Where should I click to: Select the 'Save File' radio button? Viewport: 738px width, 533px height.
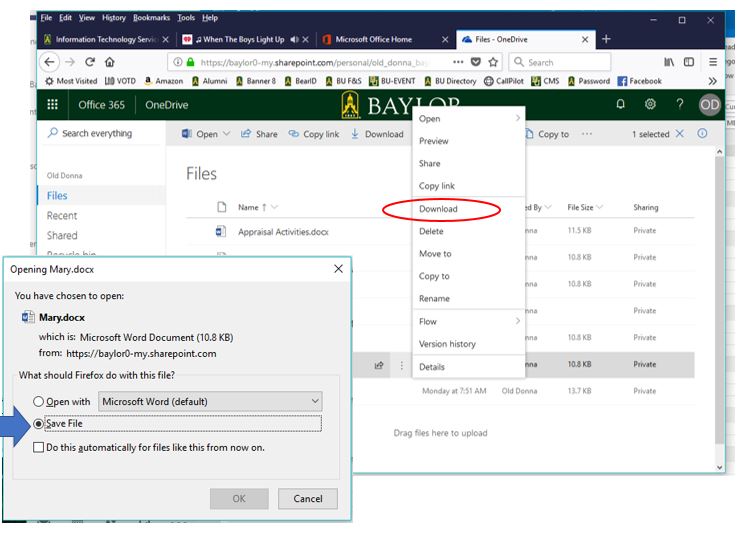(38, 424)
